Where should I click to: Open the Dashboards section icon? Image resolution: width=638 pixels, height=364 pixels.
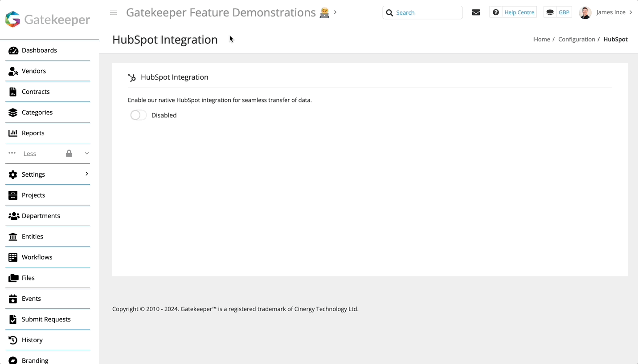[x=13, y=50]
